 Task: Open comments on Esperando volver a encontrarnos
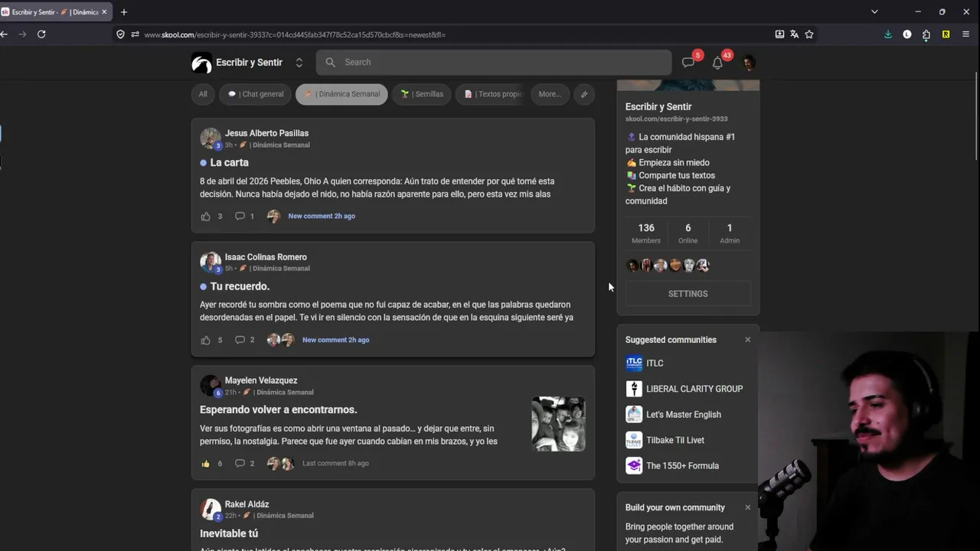[x=240, y=464]
